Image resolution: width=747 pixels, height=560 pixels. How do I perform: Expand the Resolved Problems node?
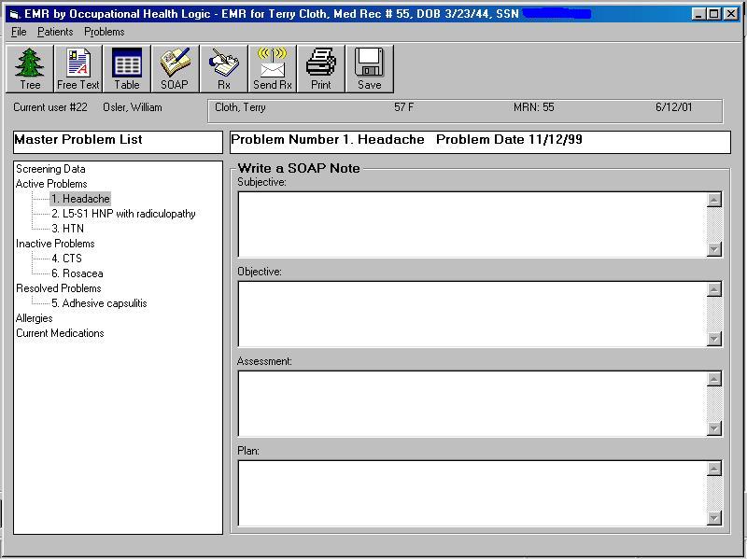(x=58, y=288)
